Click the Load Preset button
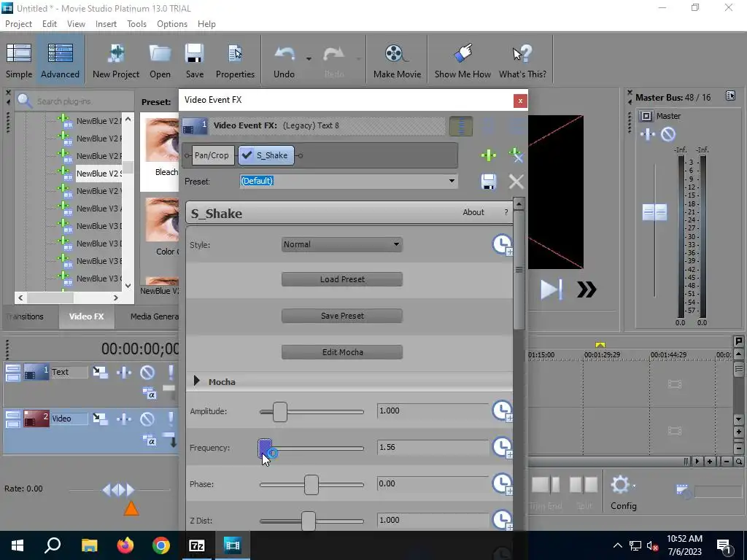The width and height of the screenshot is (747, 560). pyautogui.click(x=342, y=279)
